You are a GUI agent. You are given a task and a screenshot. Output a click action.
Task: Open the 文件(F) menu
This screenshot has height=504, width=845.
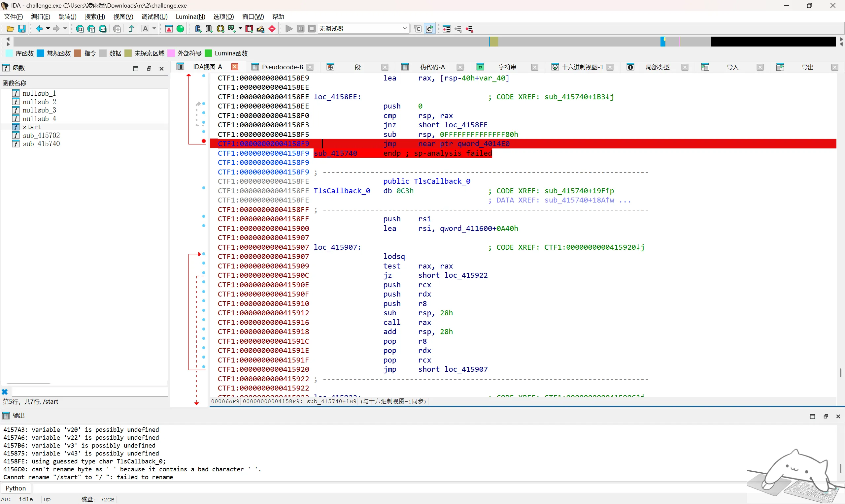tap(13, 16)
